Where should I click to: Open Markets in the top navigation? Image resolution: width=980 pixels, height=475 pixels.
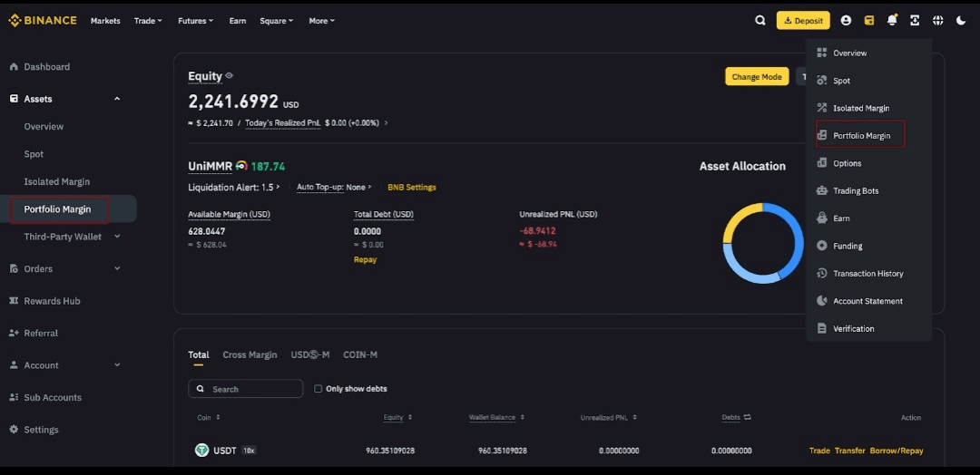click(x=105, y=21)
